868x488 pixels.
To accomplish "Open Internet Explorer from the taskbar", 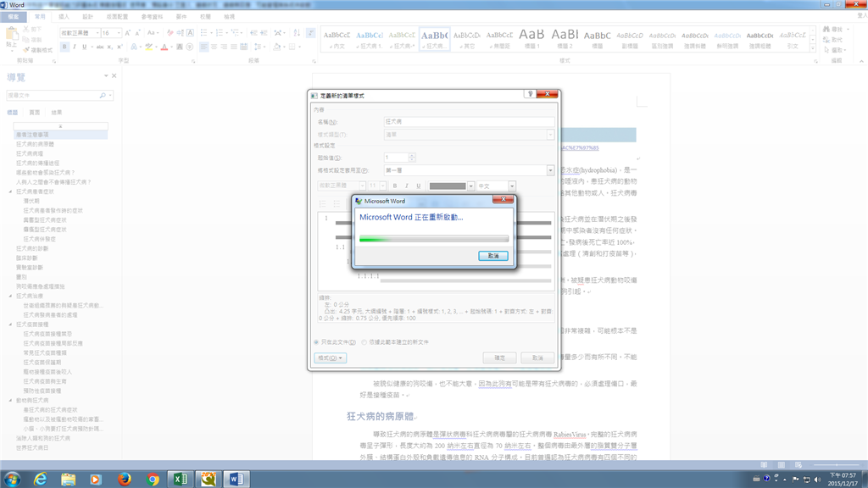I will [x=40, y=480].
